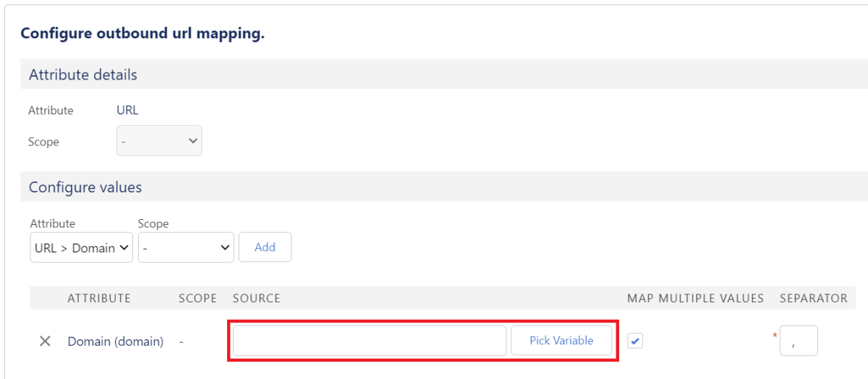Expand the URL > Domain attribute dropdown
Viewport: 868px width, 379px height.
click(82, 247)
